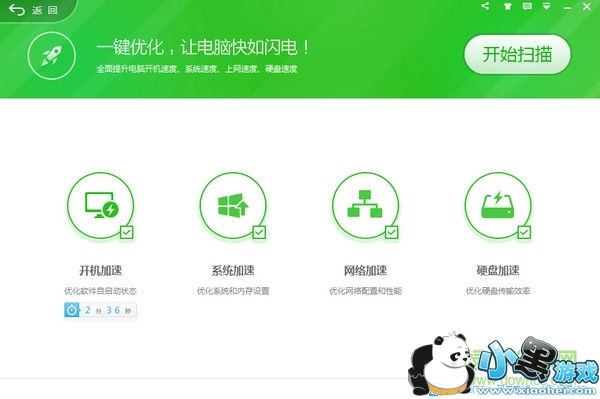This screenshot has height=399, width=600.
Task: Click the 返回 back arrow button
Action: point(33,10)
